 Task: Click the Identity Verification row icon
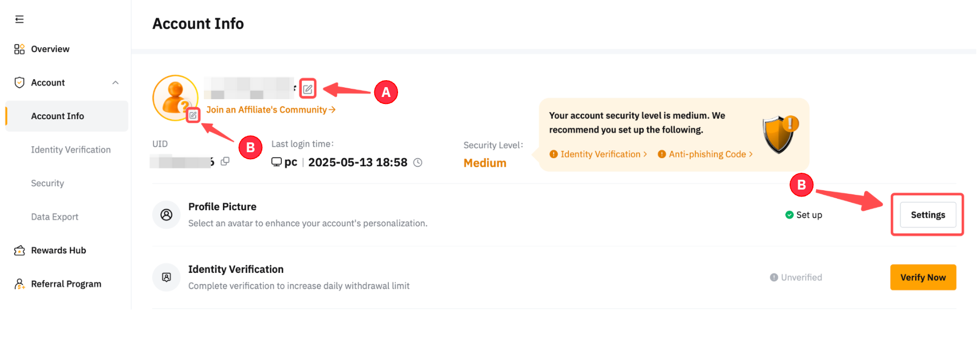click(166, 277)
